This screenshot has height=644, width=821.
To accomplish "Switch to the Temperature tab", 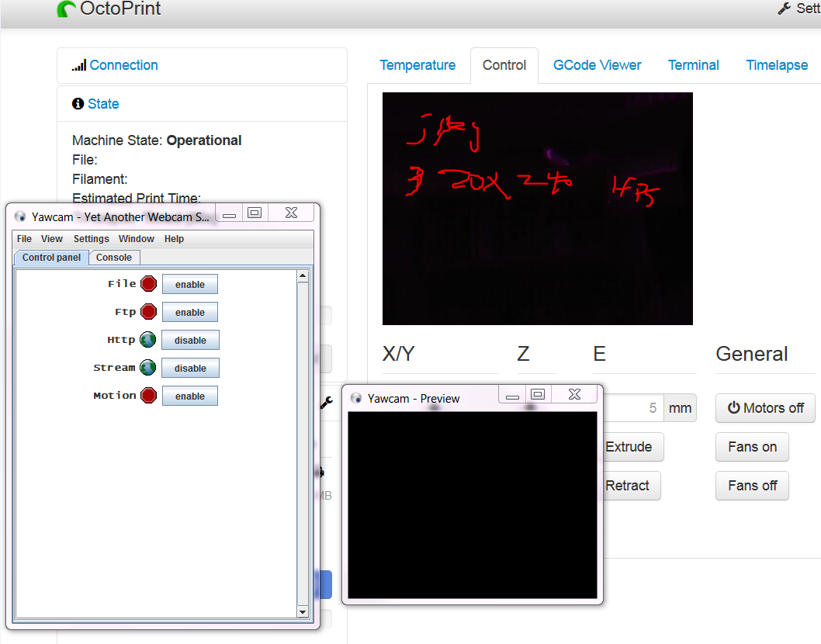I will coord(417,65).
